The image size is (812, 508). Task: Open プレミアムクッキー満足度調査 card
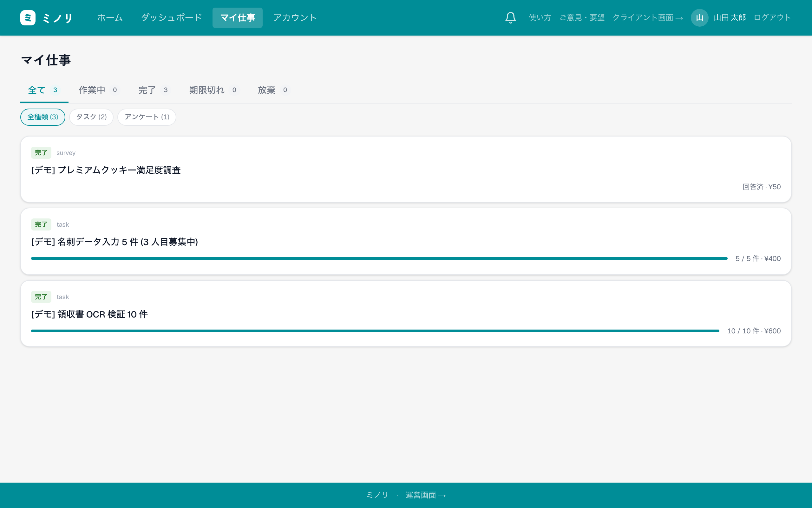click(406, 169)
